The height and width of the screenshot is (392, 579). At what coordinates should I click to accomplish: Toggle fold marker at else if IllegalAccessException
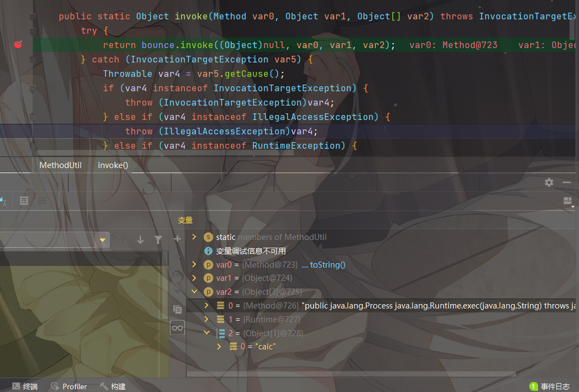(33, 117)
